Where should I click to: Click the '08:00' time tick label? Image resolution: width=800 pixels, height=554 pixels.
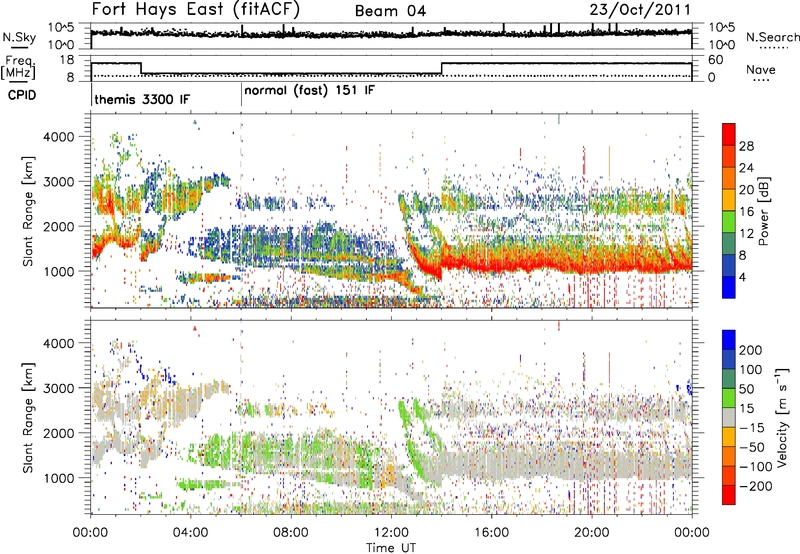tap(291, 533)
